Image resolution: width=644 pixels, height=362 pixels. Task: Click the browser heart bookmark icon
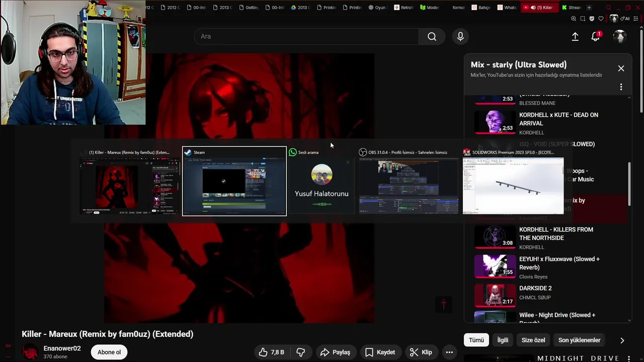pos(601,19)
